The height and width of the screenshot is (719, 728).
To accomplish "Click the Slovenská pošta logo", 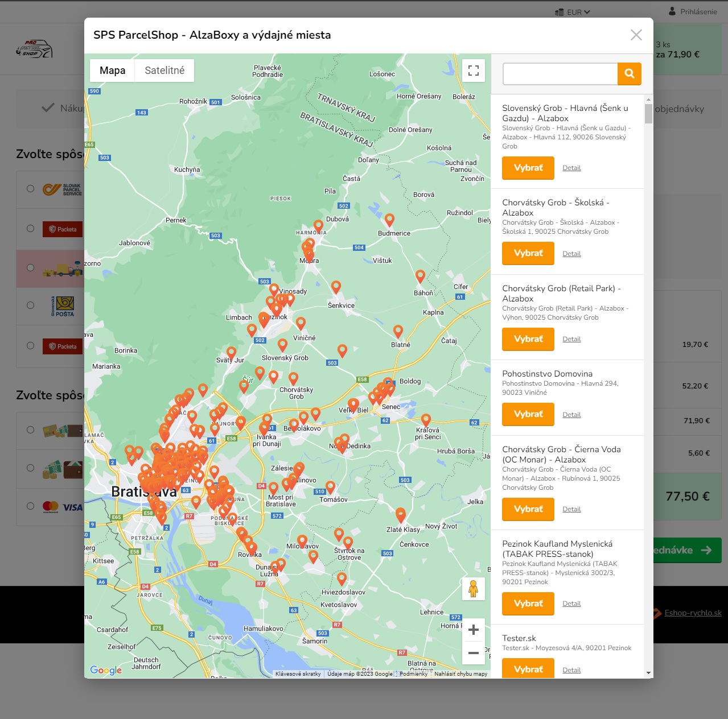I will click(62, 306).
